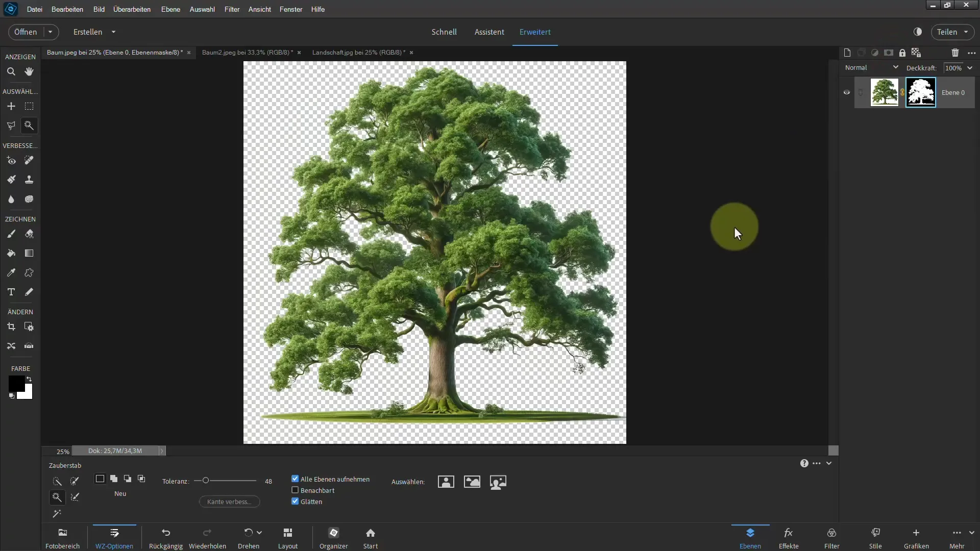Switch to the Schnell tab
This screenshot has height=551, width=980.
pyautogui.click(x=444, y=32)
